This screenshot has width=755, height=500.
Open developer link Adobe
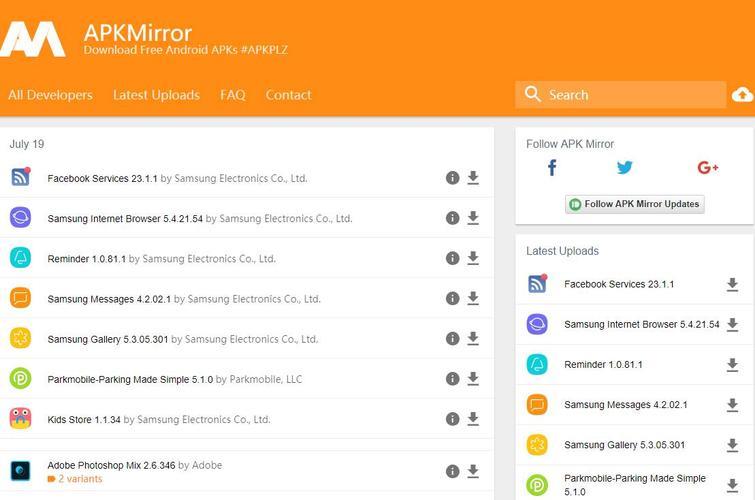(x=207, y=465)
